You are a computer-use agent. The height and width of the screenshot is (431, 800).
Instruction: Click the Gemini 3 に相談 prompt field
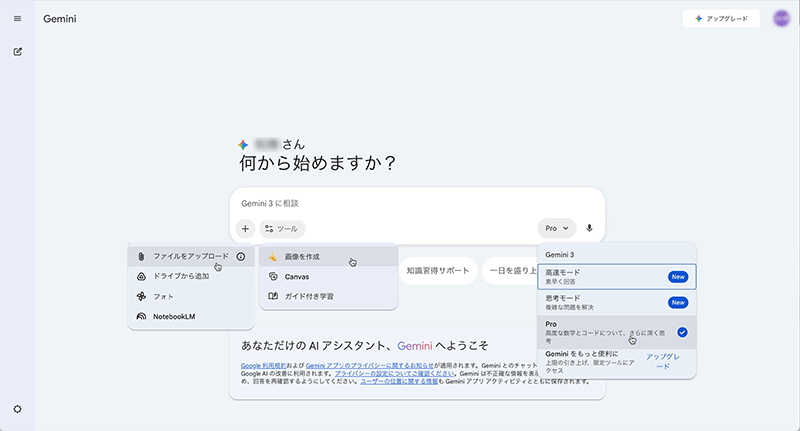coord(415,203)
